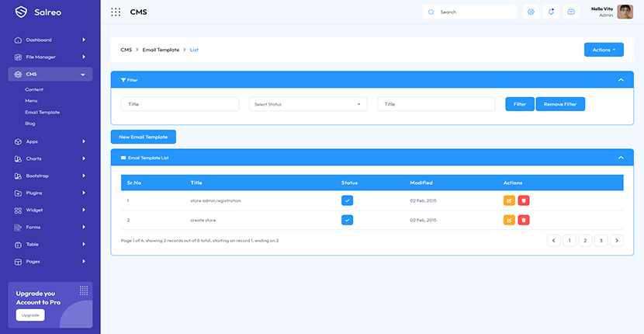Delete the store admin registration template
644x334 pixels.
tap(524, 200)
